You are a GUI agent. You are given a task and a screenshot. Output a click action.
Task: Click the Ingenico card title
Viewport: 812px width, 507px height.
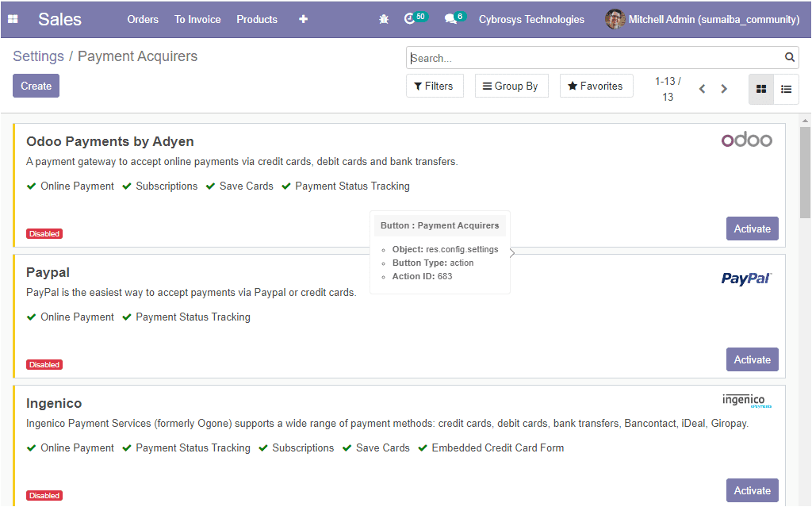[54, 403]
